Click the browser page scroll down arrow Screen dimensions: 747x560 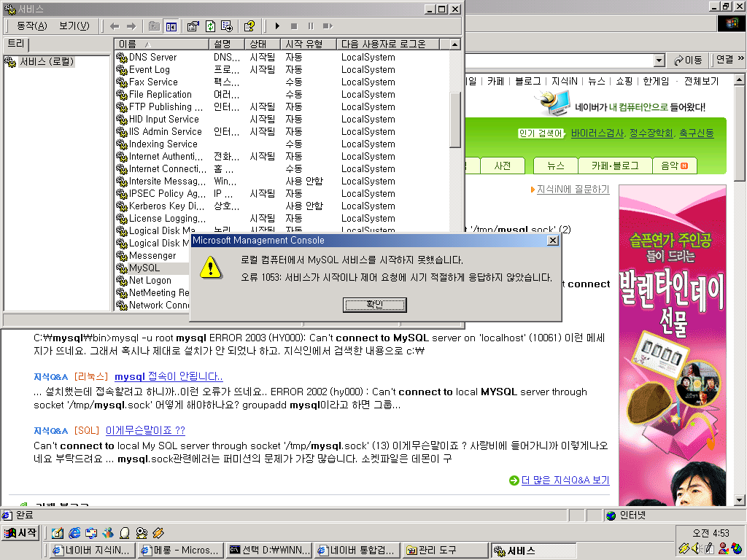point(740,500)
